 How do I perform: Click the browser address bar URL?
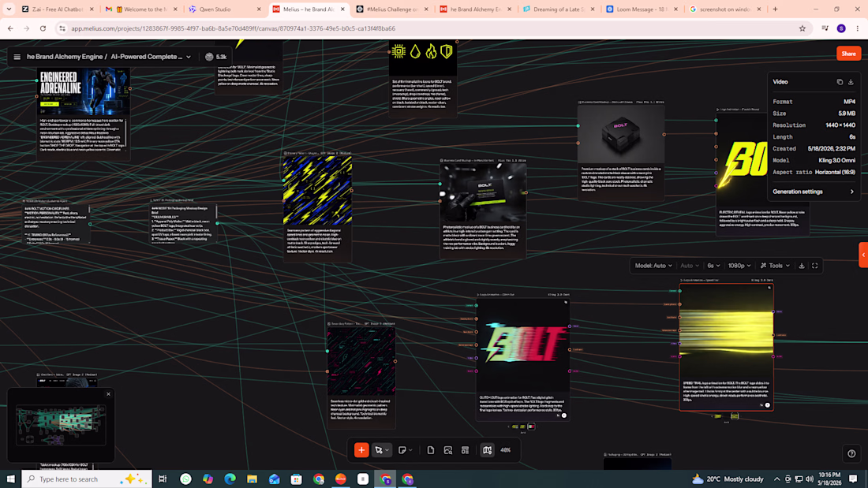click(x=233, y=28)
